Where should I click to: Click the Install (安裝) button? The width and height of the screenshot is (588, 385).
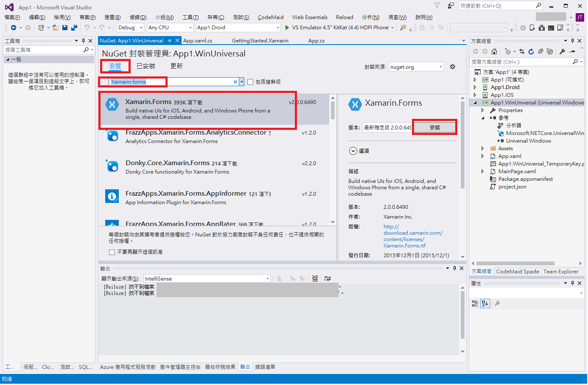[435, 127]
